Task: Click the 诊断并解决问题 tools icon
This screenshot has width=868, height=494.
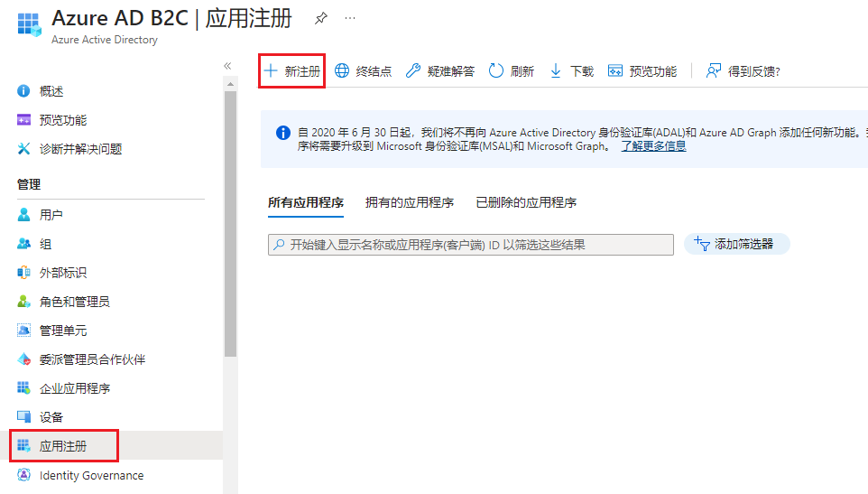Action: 23,148
